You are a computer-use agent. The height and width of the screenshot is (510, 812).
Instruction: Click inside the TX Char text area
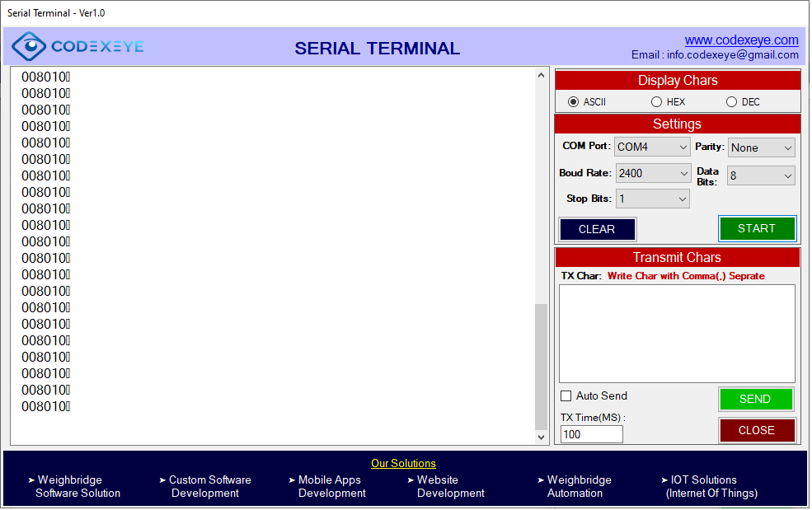tap(676, 334)
